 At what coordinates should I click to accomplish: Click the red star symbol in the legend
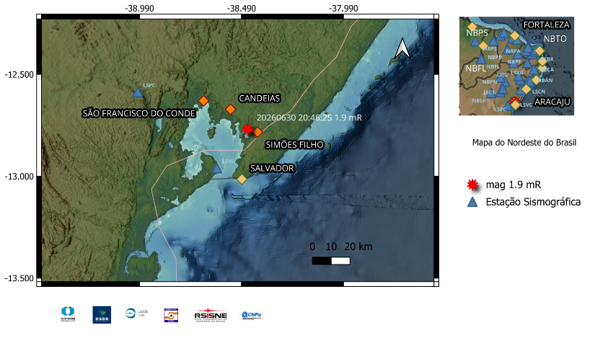pos(472,185)
